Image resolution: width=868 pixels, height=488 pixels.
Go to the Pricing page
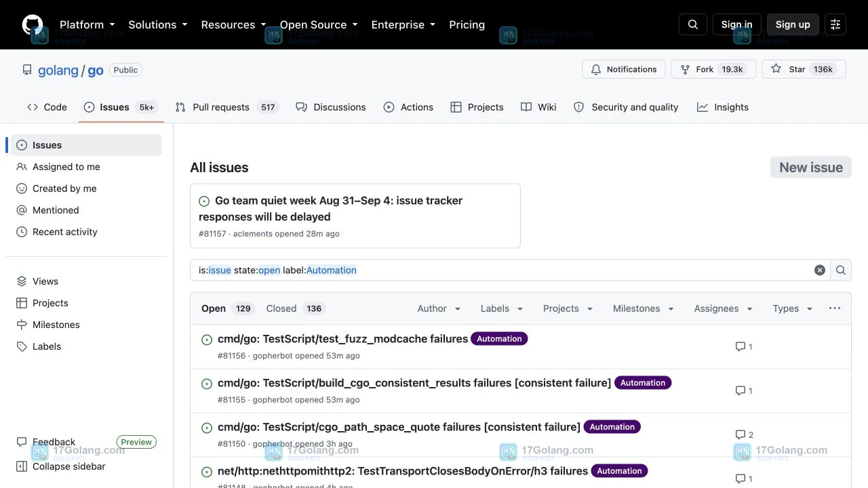(x=467, y=24)
